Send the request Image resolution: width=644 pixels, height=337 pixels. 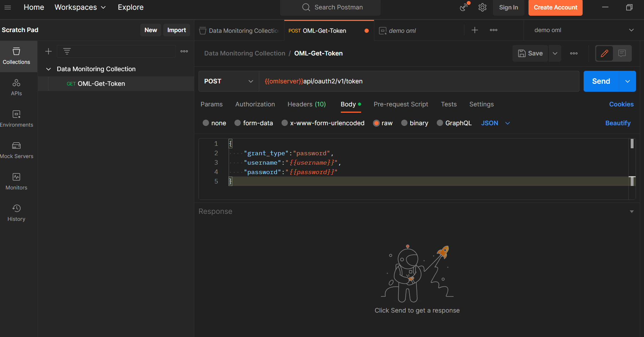coord(601,81)
